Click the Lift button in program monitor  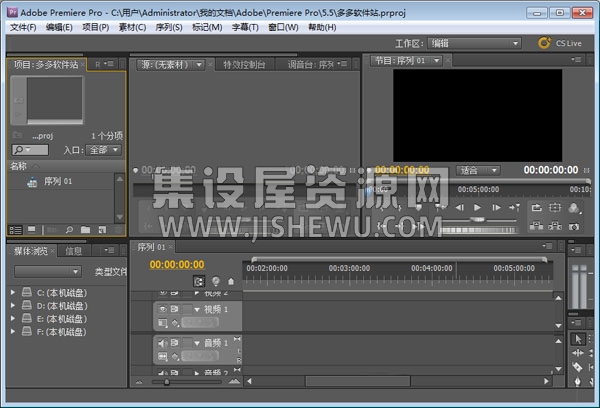536,226
